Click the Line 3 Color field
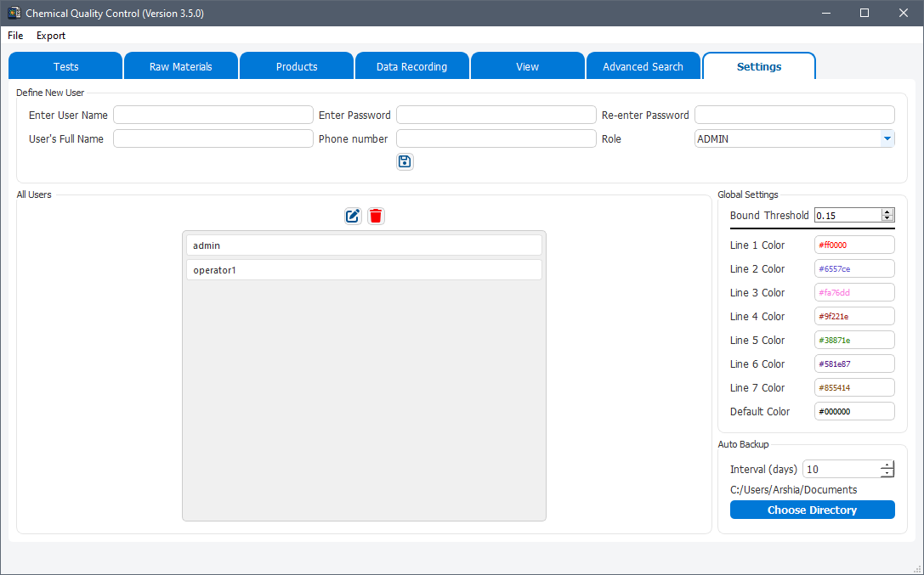This screenshot has height=575, width=924. coord(853,292)
